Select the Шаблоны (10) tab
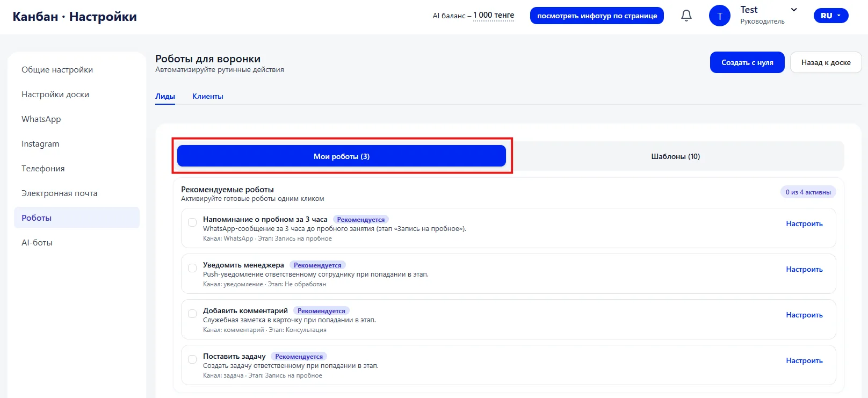 [675, 156]
